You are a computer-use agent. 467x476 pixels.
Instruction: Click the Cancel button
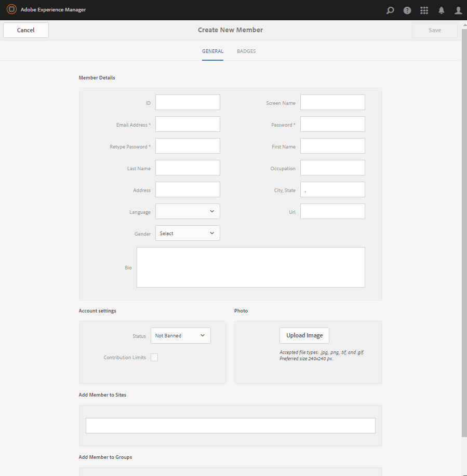[26, 30]
